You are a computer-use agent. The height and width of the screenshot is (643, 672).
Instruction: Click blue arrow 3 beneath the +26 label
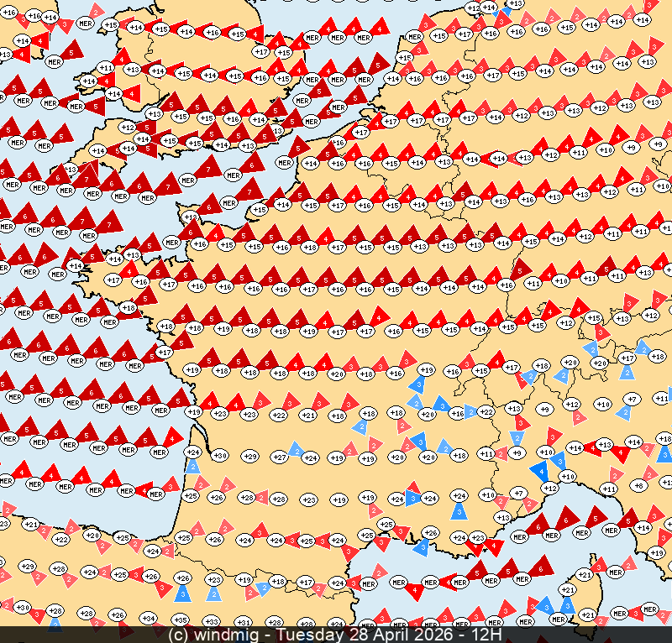[184, 593]
